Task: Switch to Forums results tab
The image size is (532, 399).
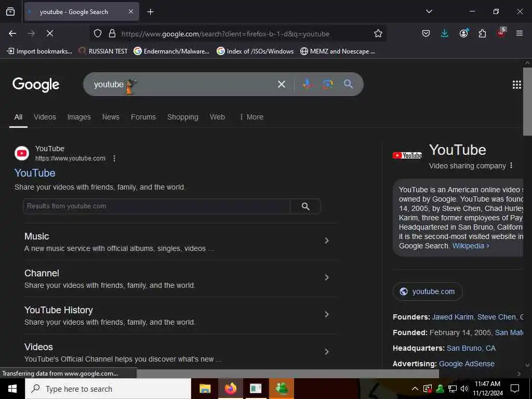Action: tap(143, 117)
